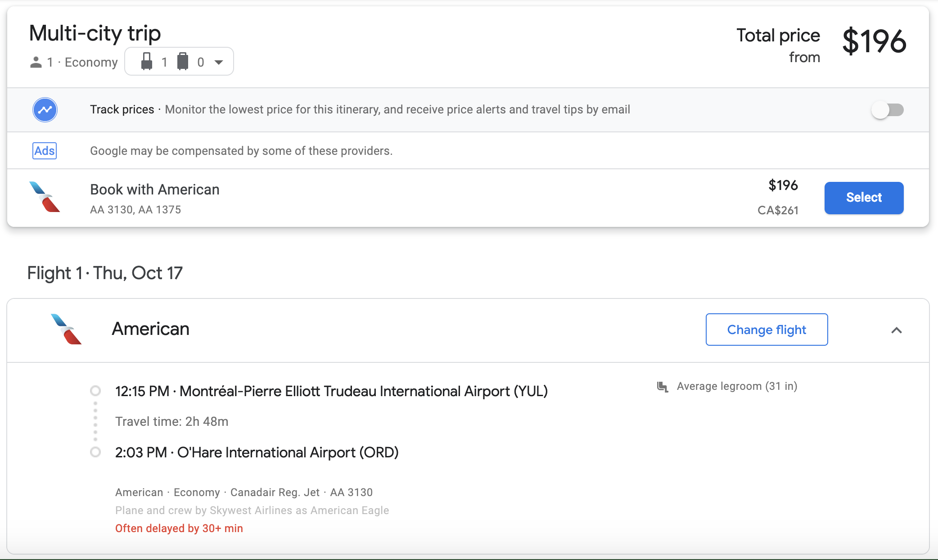Click the O'Hare International Airport (ORD) line
Screen dimensions: 938x560
click(x=257, y=452)
